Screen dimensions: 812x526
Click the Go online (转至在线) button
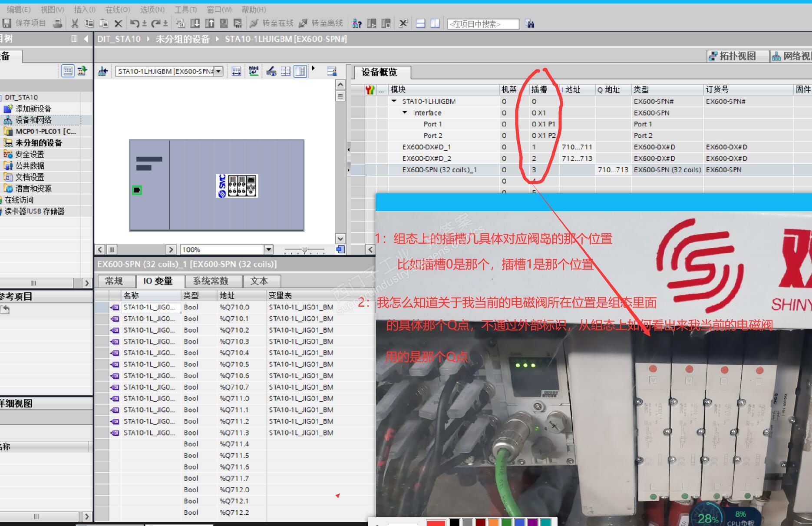(x=271, y=23)
